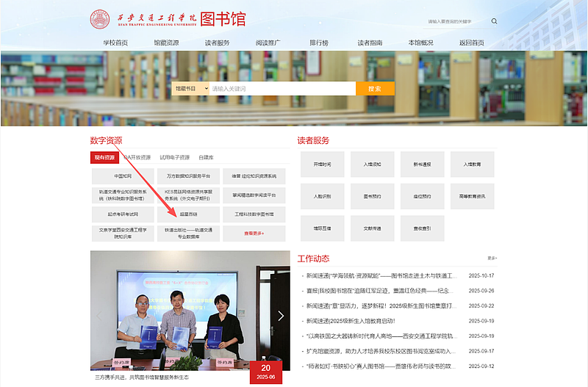Focus the catalog keyword search field
This screenshot has width=588, height=387.
282,88
